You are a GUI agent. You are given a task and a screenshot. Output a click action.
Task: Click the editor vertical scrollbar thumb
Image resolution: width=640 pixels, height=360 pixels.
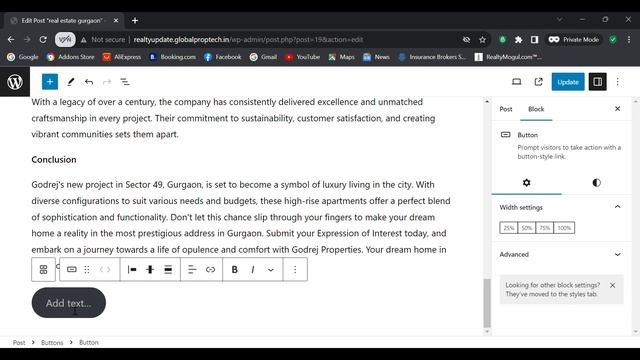487,302
